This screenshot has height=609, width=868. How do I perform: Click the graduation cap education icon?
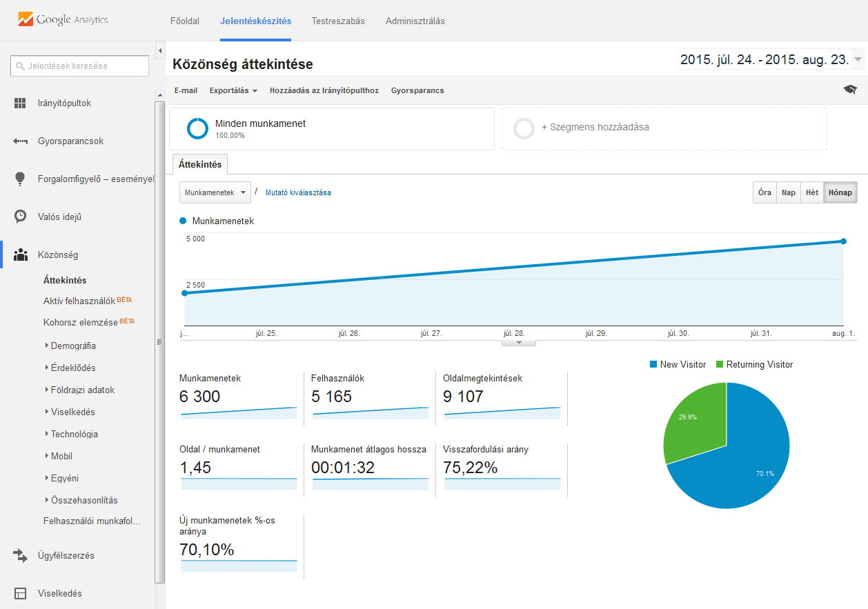(x=850, y=90)
